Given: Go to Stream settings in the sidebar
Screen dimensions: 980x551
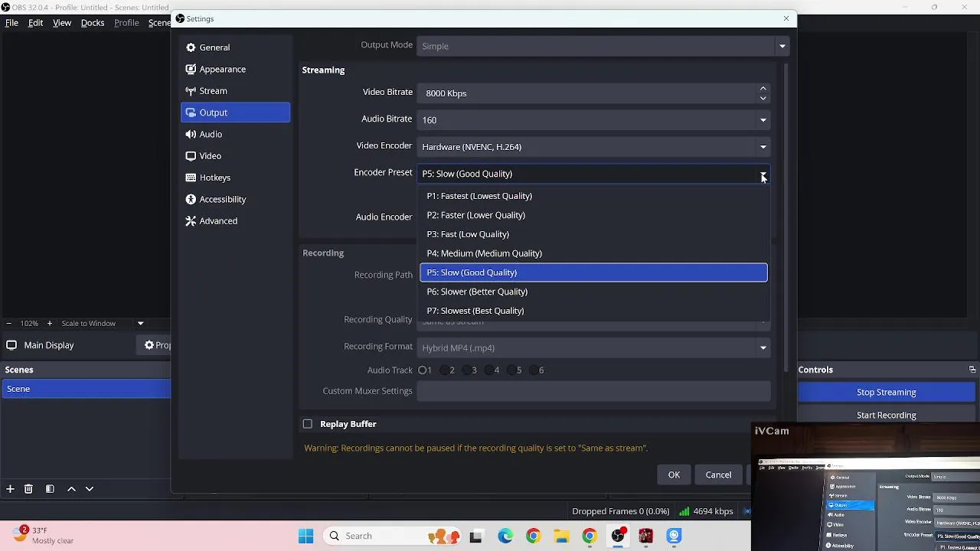Looking at the screenshot, I should pos(235,90).
